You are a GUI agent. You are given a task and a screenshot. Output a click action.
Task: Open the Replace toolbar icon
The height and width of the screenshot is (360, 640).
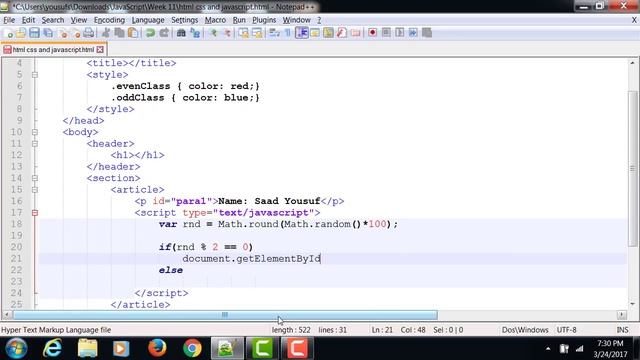click(x=195, y=33)
